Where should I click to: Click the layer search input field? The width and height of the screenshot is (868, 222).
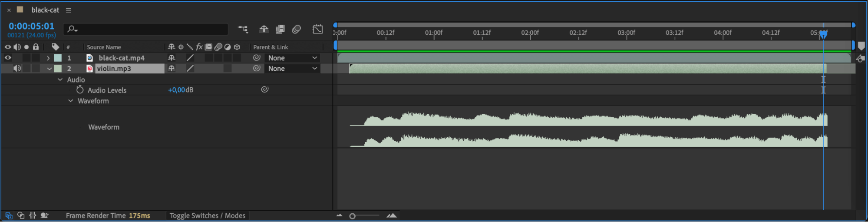click(x=146, y=29)
